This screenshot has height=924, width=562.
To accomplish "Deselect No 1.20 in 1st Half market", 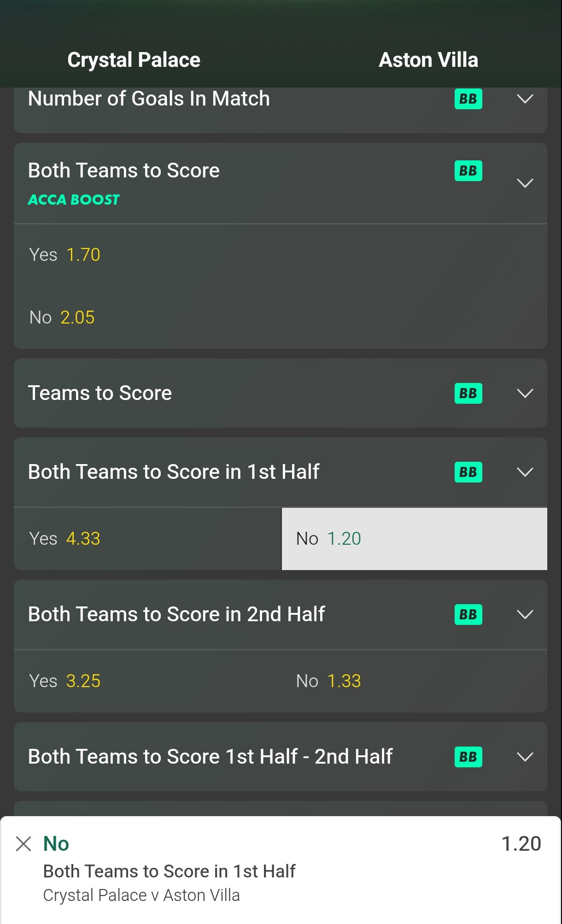I will 414,539.
